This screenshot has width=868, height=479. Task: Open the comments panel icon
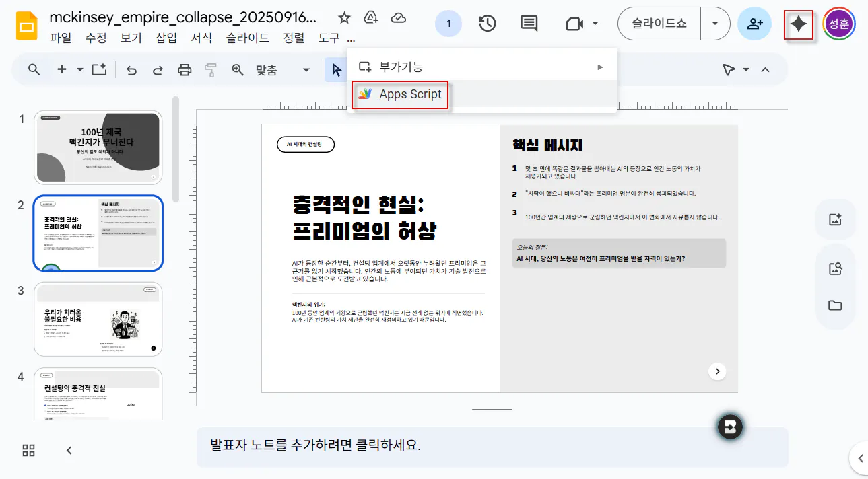point(529,24)
